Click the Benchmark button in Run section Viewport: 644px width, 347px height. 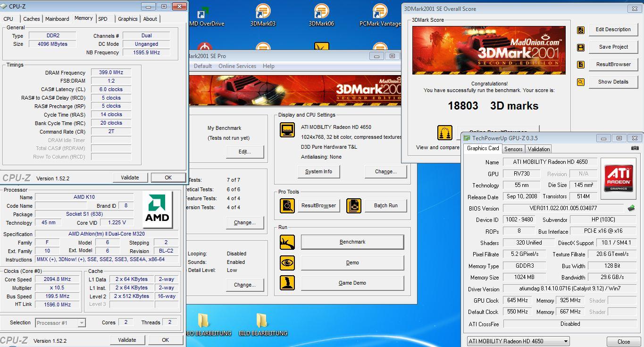352,242
